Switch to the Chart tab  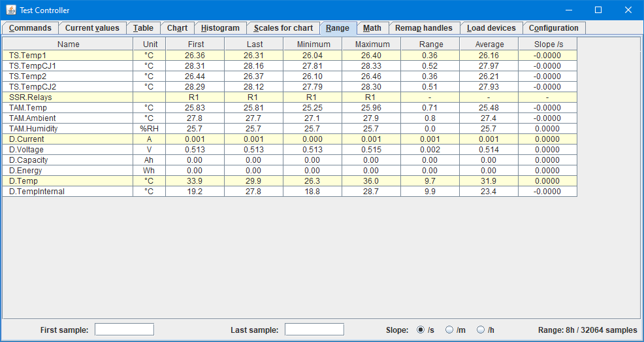tap(177, 28)
